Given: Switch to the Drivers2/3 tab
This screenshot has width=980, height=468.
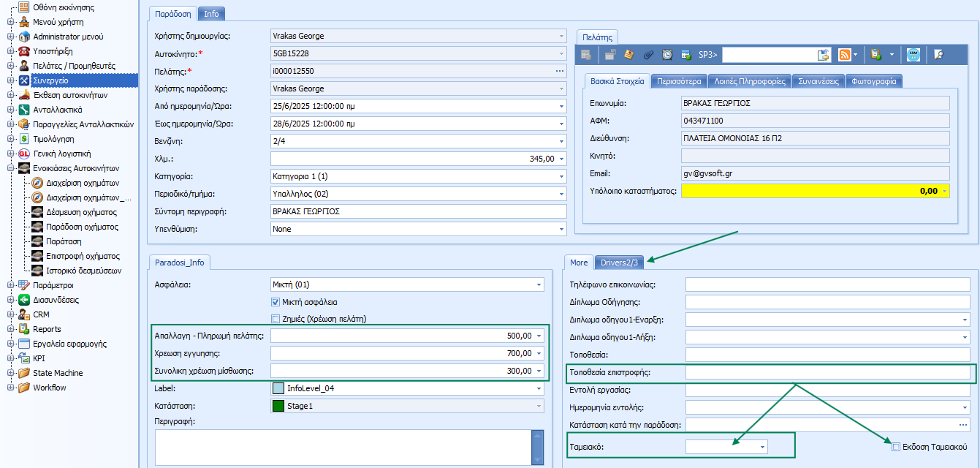Looking at the screenshot, I should click(x=618, y=263).
